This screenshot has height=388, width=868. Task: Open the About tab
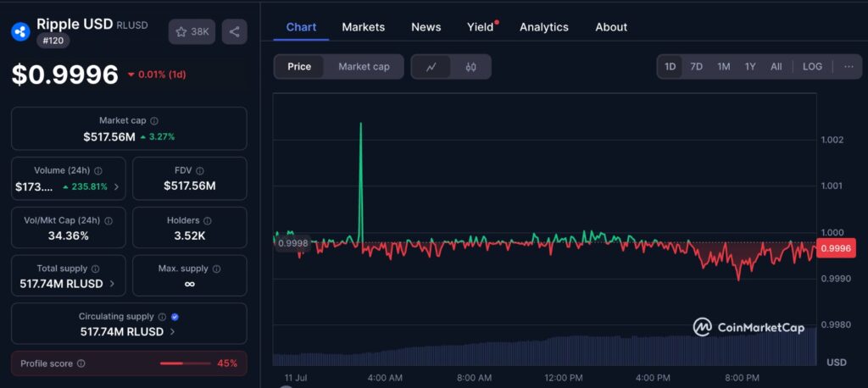[x=611, y=27]
